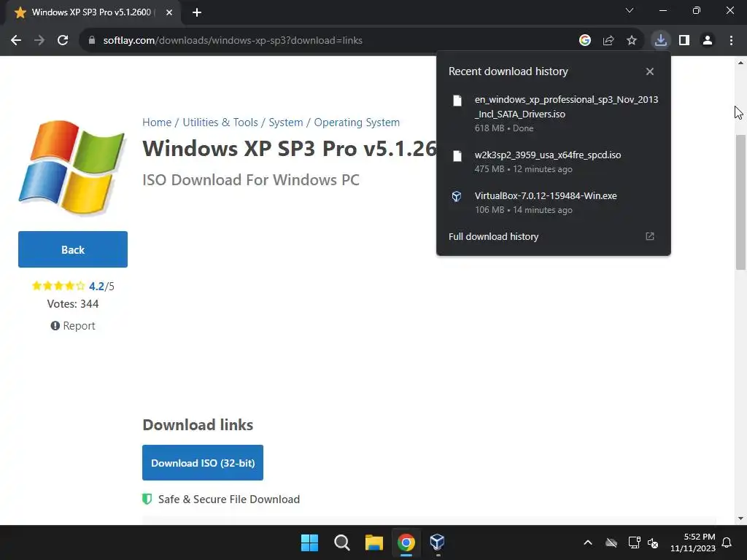Open VirtualBox-7.0.12-159484-Win.exe download entry
This screenshot has height=560, width=747.
click(554, 203)
